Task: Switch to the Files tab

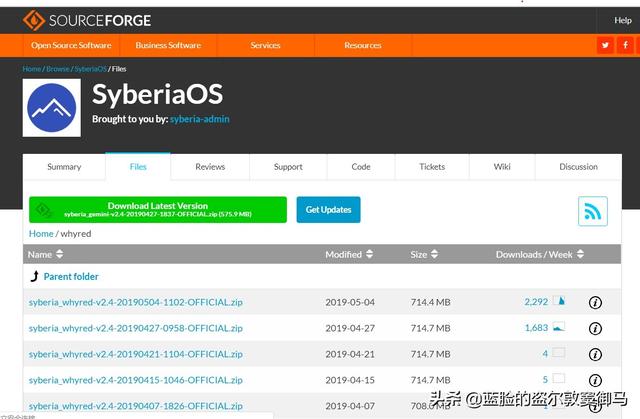Action: (x=138, y=166)
